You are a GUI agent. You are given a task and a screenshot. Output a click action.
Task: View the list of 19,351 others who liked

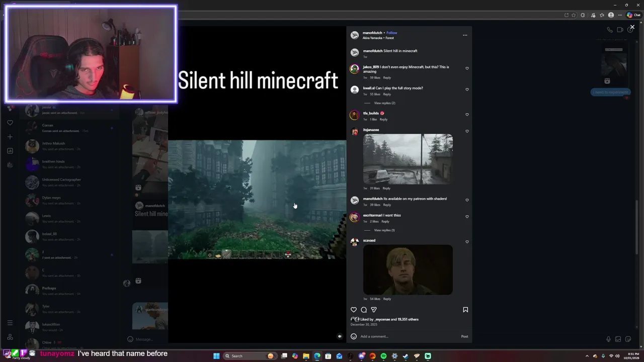(408, 319)
